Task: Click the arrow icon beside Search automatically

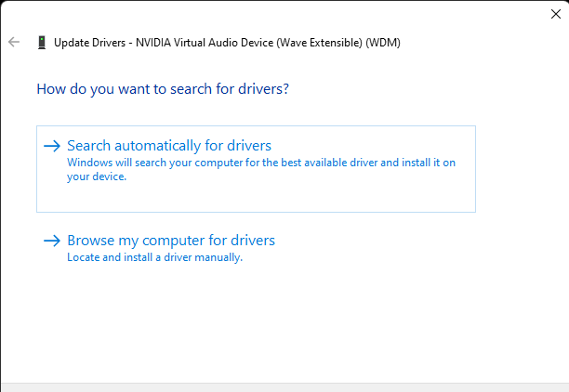Action: coord(52,146)
